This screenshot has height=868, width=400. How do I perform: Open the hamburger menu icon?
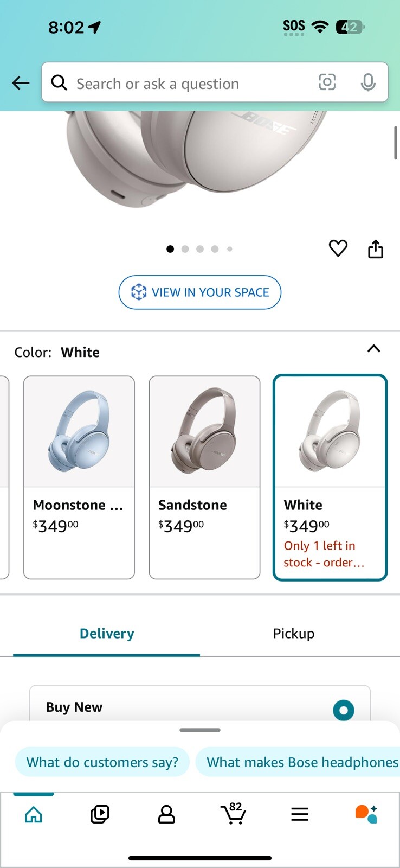[300, 814]
